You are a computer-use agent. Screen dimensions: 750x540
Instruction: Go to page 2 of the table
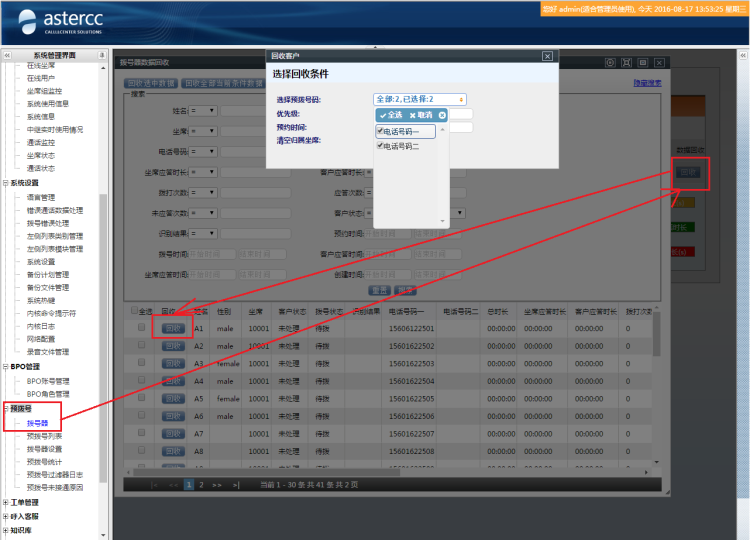(x=200, y=484)
